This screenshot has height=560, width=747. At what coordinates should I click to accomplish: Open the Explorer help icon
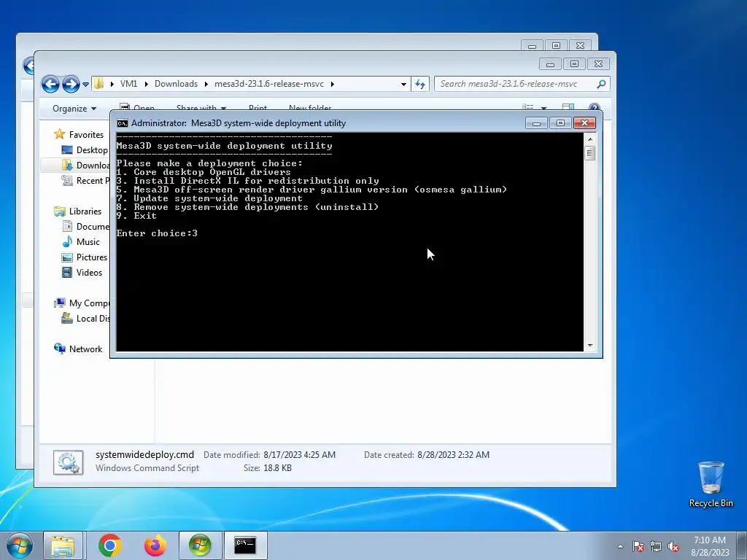coord(594,108)
